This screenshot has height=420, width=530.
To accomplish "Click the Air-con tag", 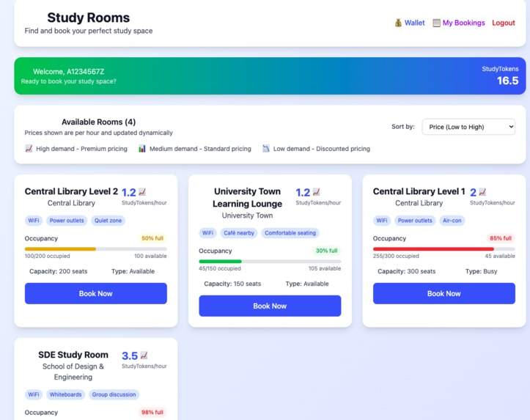I will [452, 221].
